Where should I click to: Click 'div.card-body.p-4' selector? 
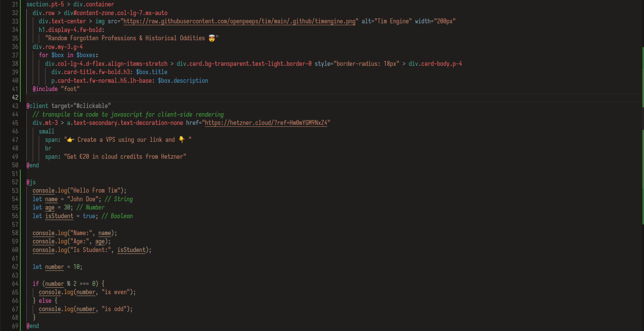pyautogui.click(x=435, y=64)
